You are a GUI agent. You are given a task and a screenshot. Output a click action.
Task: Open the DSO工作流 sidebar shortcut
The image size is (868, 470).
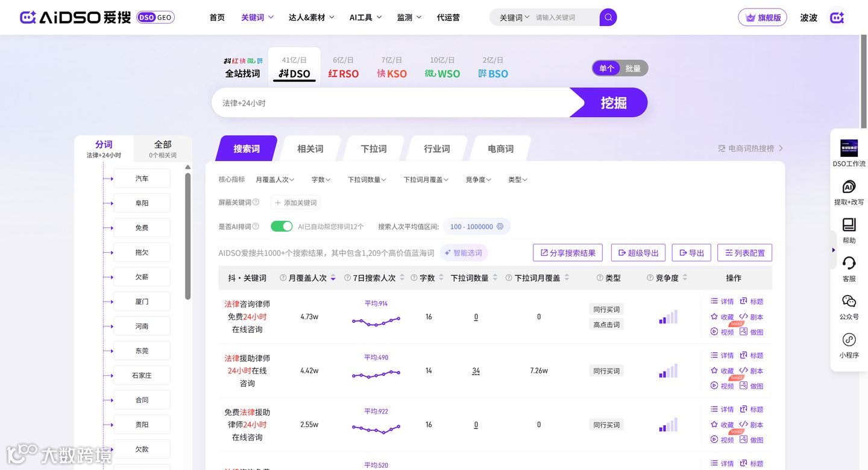click(849, 153)
